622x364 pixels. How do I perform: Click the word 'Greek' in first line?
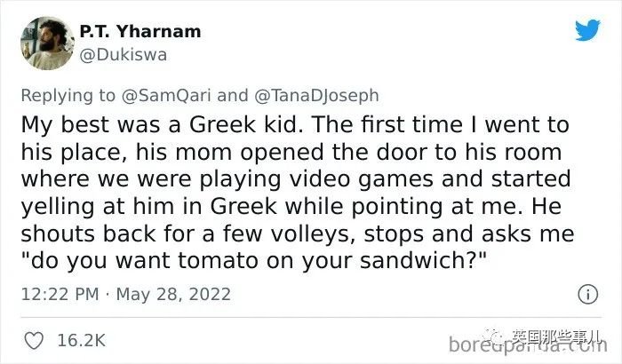coord(222,124)
